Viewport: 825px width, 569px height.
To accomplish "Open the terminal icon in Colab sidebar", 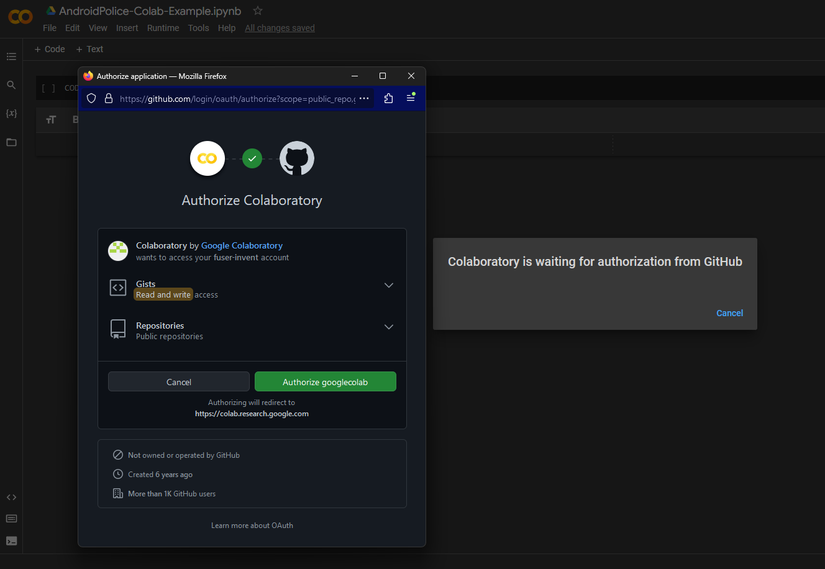I will tap(12, 541).
